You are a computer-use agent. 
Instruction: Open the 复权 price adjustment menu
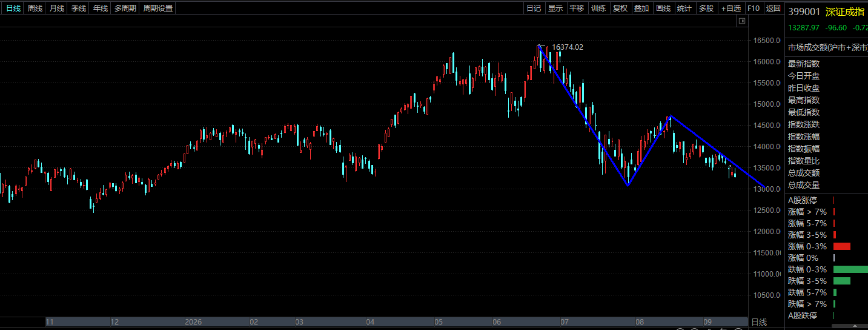[620, 8]
